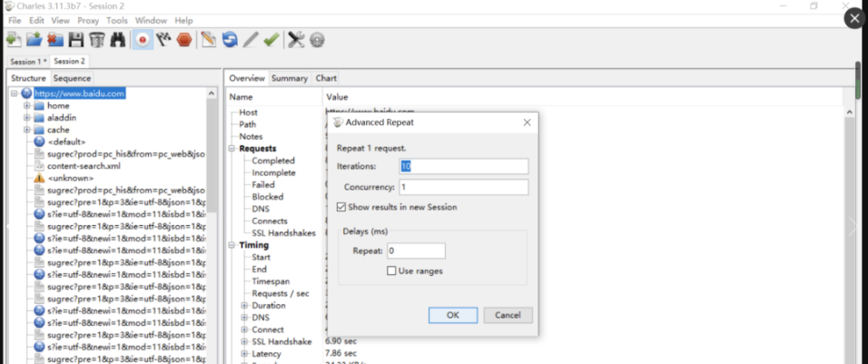Screen dimensions: 868x364
Task: Click the Clear Session trash can icon
Action: click(97, 40)
